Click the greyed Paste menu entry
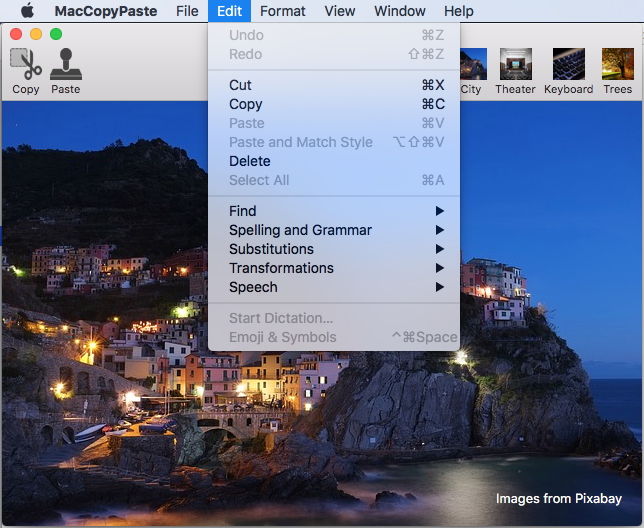The image size is (644, 528). (334, 123)
